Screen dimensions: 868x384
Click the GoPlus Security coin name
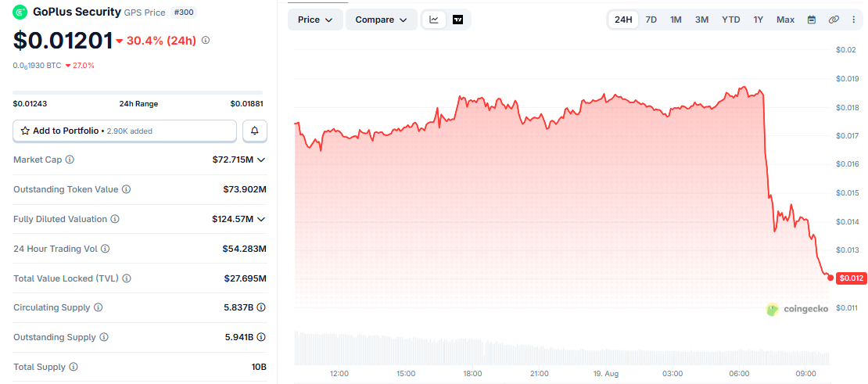(77, 12)
